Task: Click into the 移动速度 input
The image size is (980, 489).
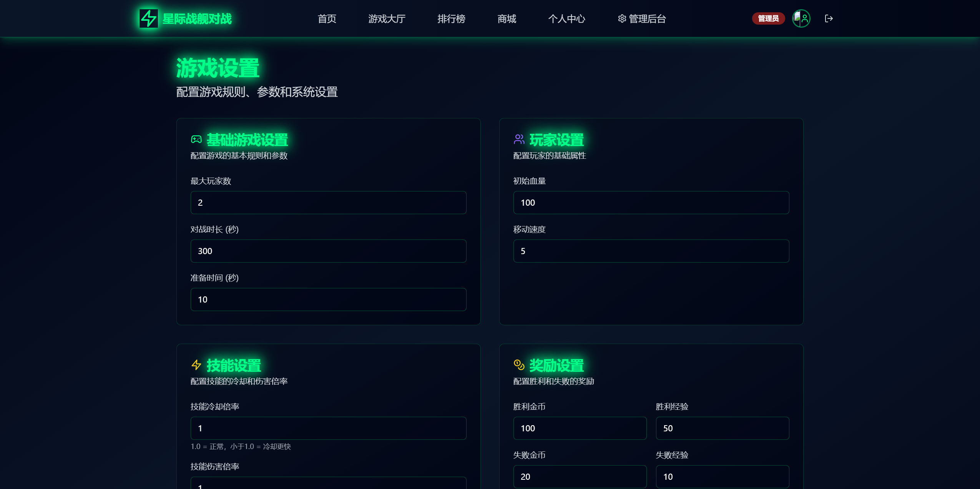Action: [x=651, y=251]
